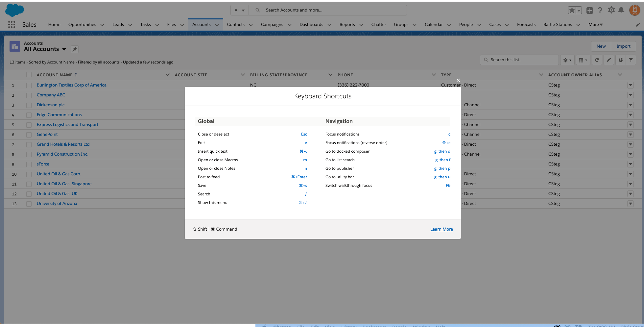Viewport: 644px width, 327px height.
Task: Switch to the Opportunities tab
Action: (x=82, y=24)
